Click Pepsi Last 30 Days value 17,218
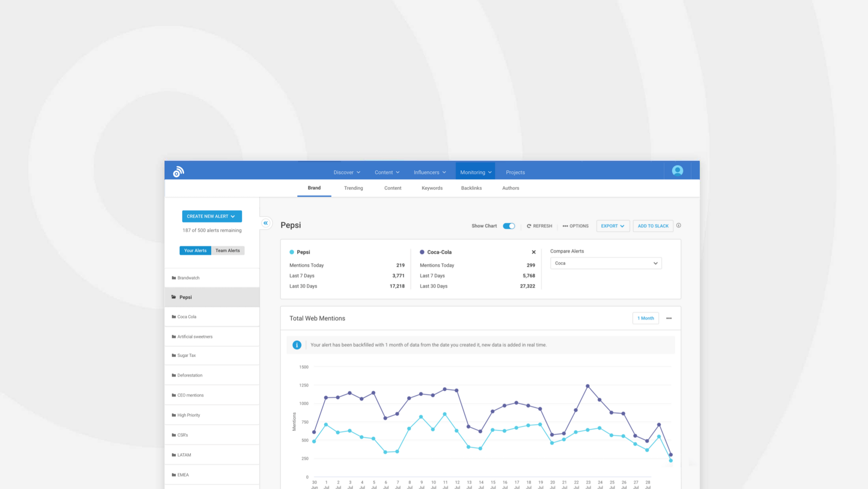This screenshot has height=489, width=868. (x=397, y=286)
